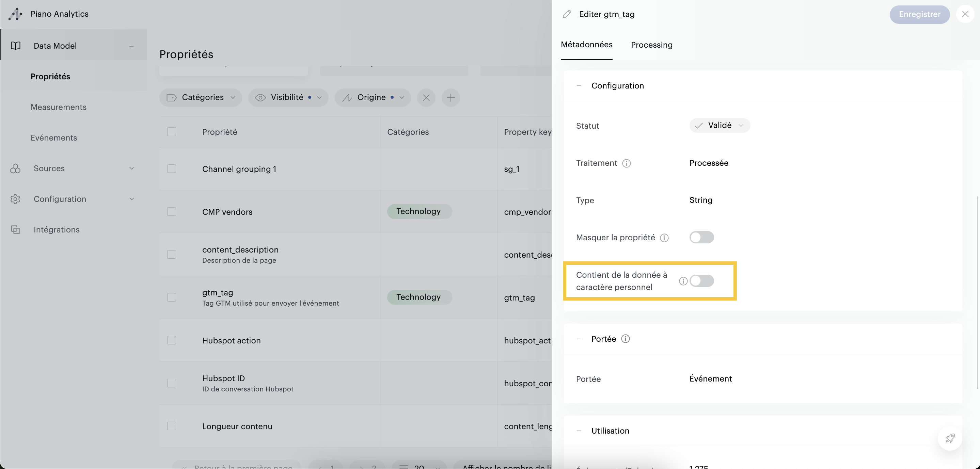This screenshot has height=469, width=980.
Task: Open the Catégories filter dropdown
Action: pos(201,98)
